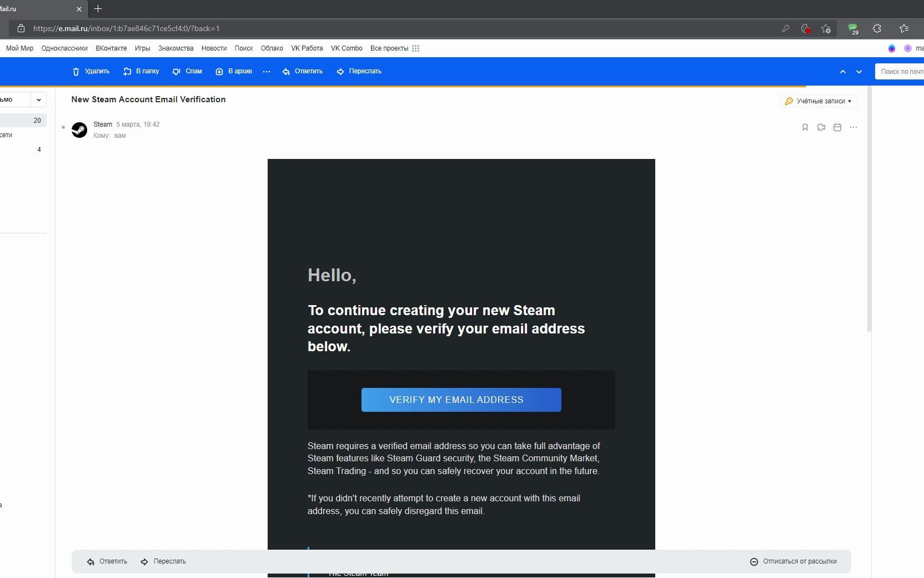Go to next message with down chevron

tap(859, 72)
